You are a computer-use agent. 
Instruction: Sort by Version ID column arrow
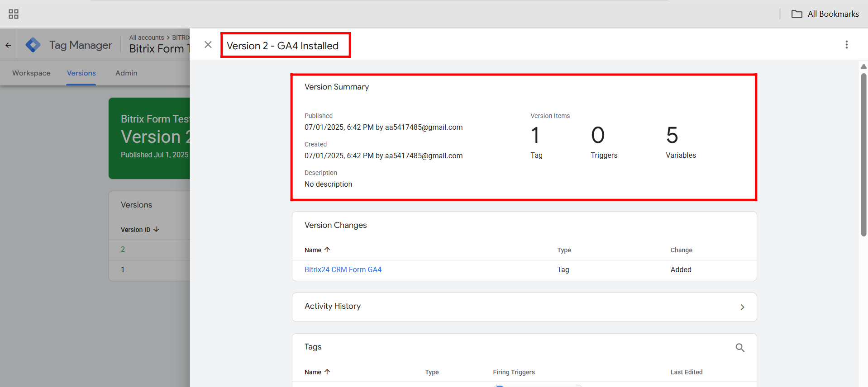tap(156, 230)
